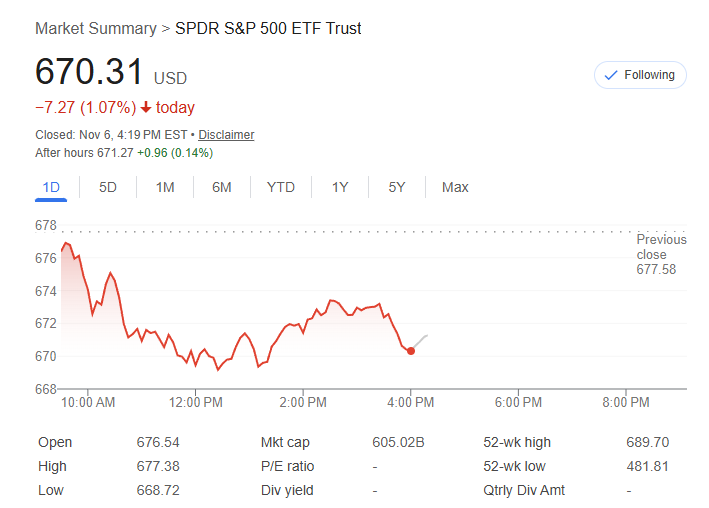709x508 pixels.
Task: Select the Max range tab
Action: point(455,187)
